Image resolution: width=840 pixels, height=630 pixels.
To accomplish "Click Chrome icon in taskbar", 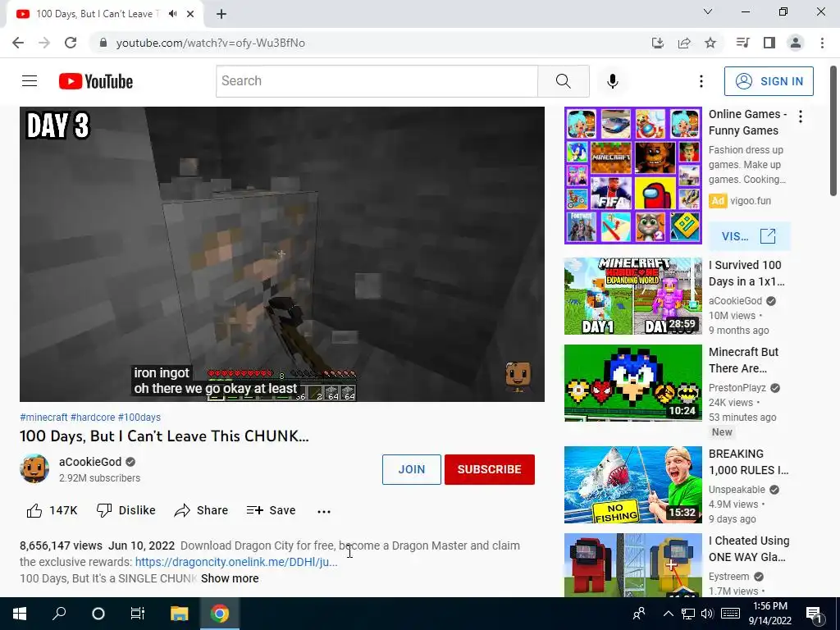I will click(x=220, y=614).
